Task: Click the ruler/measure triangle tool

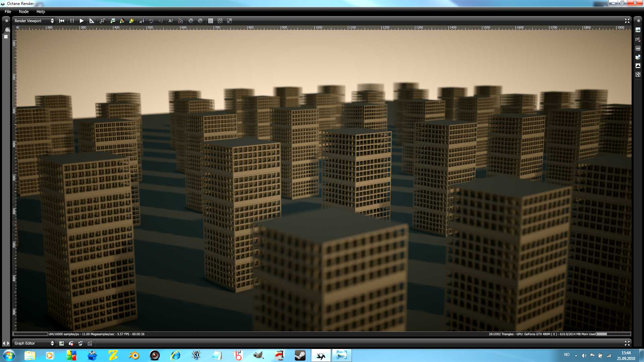Action: [x=92, y=21]
